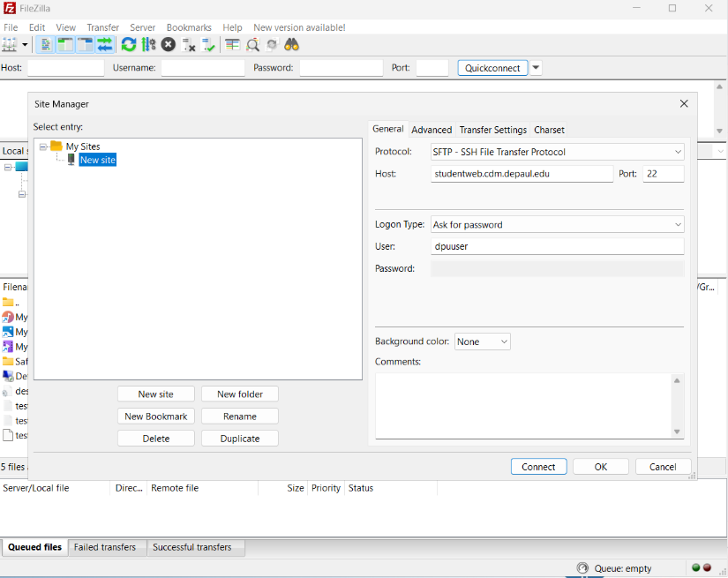The height and width of the screenshot is (578, 728).
Task: Collapse the My Sites tree node
Action: point(42,146)
